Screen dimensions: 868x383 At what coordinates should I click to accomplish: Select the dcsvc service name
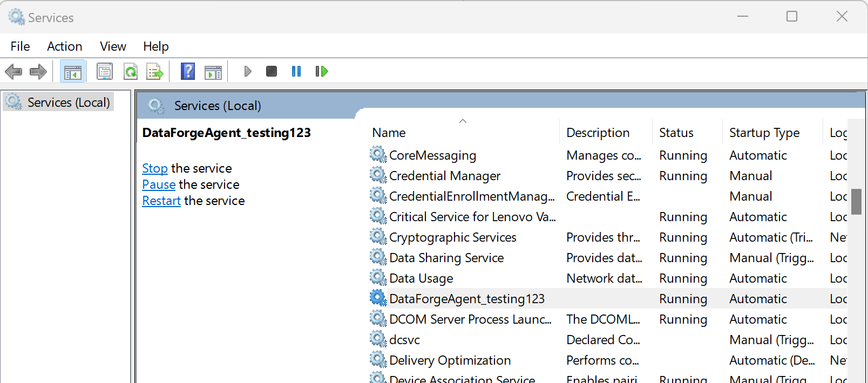pyautogui.click(x=404, y=340)
